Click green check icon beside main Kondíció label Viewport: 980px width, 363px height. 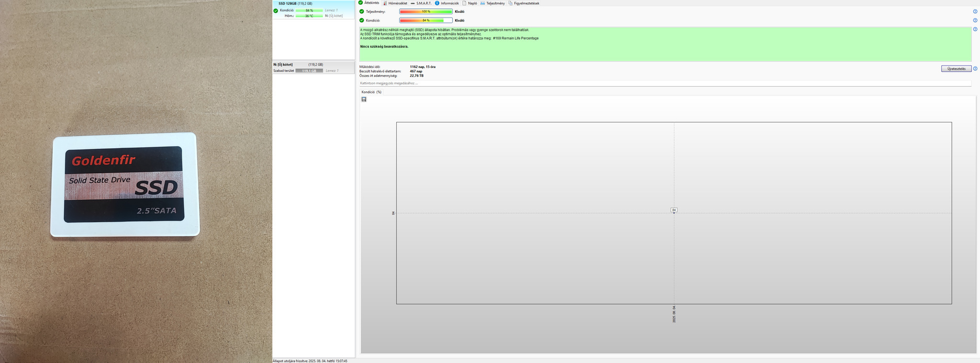362,21
